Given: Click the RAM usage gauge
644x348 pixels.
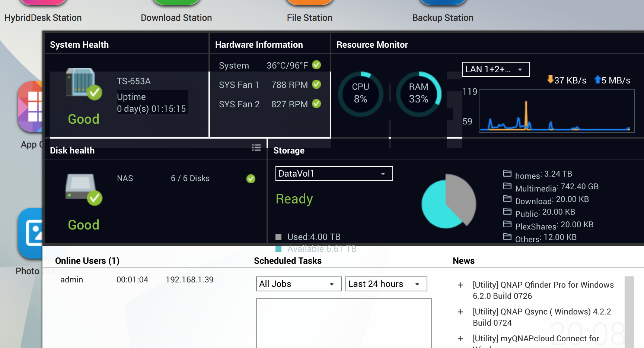Looking at the screenshot, I should [418, 94].
